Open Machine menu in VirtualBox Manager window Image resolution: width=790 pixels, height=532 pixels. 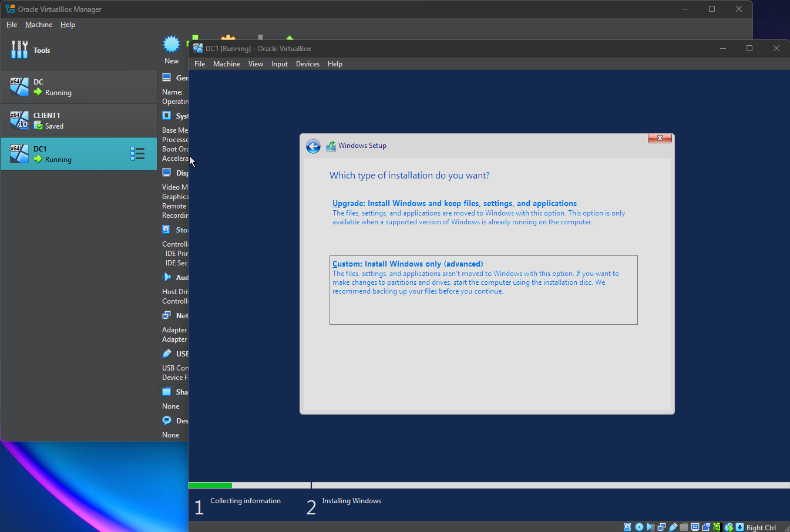click(39, 25)
